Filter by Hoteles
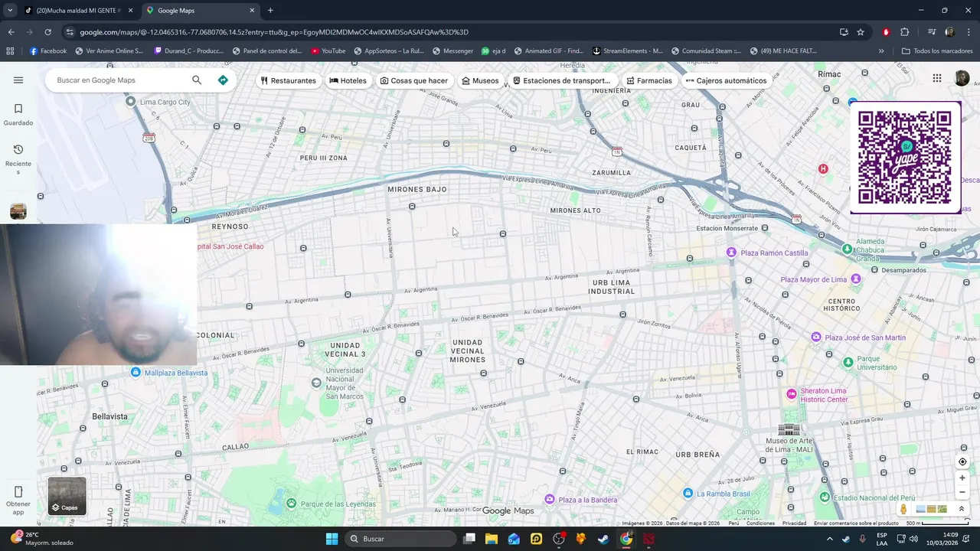This screenshot has height=551, width=980. coord(348,80)
